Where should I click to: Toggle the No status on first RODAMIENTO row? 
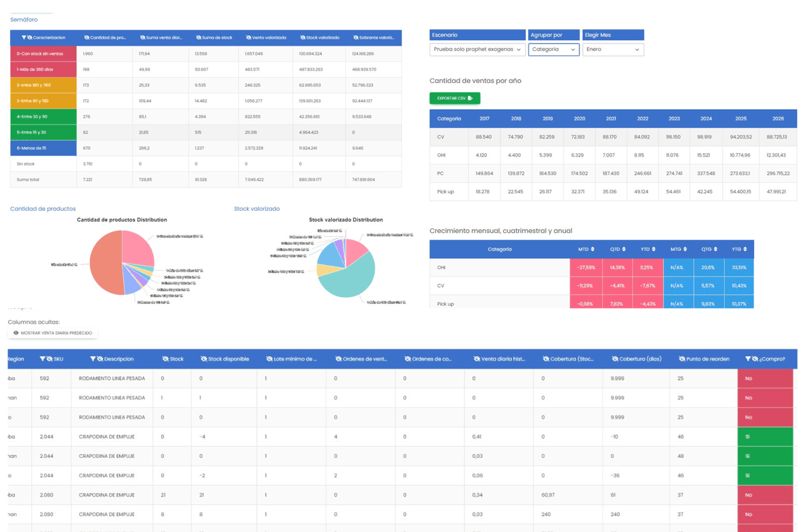tap(765, 378)
